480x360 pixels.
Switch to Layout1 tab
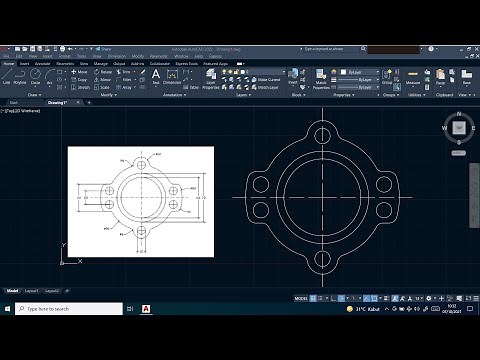click(x=31, y=291)
